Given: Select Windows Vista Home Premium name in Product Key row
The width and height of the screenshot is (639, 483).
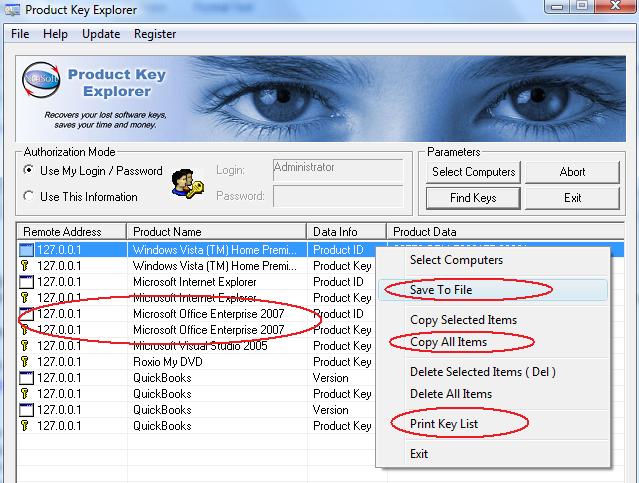Looking at the screenshot, I should point(215,266).
